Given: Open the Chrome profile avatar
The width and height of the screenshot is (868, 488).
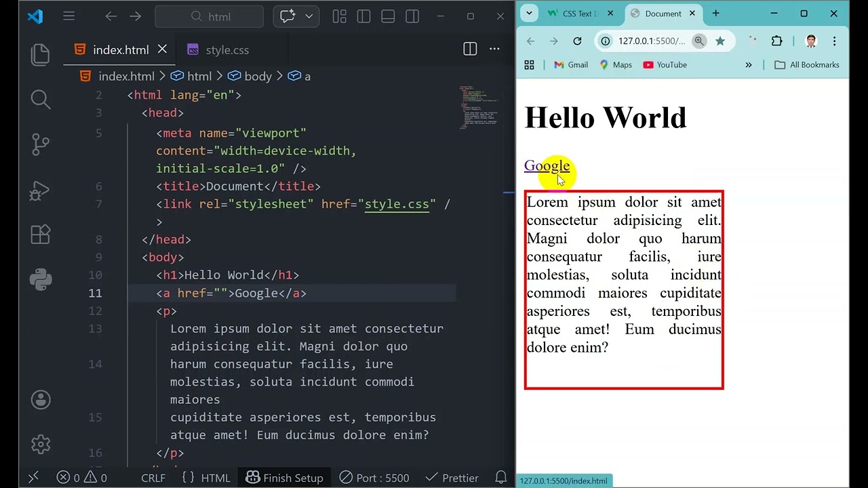Looking at the screenshot, I should [811, 41].
